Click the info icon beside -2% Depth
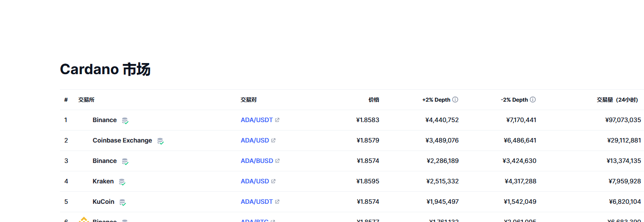The image size is (644, 222). click(533, 100)
